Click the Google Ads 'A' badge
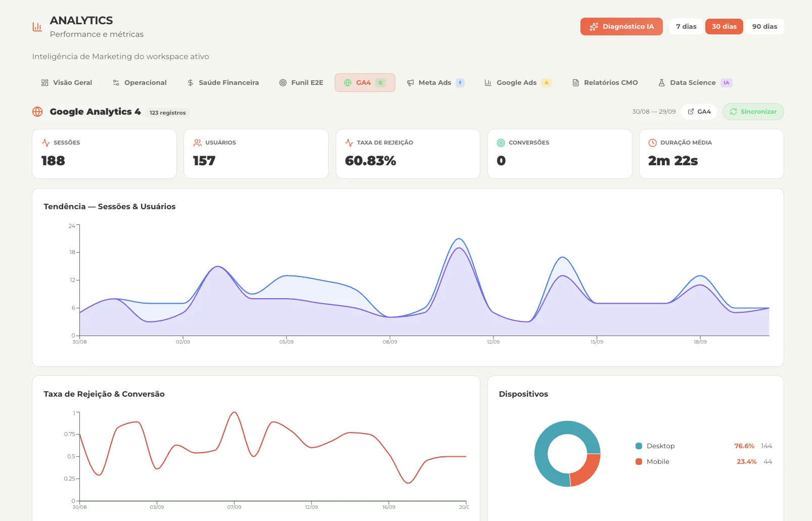The image size is (812, 521). point(546,83)
